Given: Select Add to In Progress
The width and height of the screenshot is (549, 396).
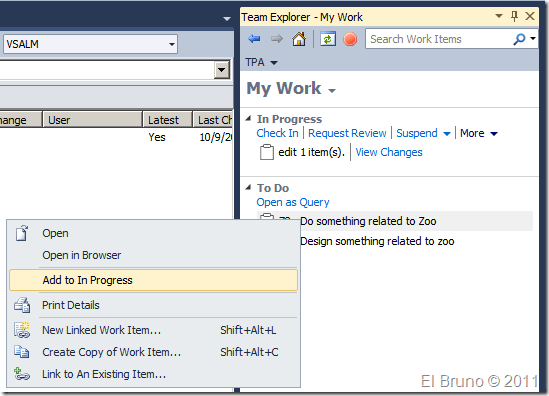Looking at the screenshot, I should (x=153, y=280).
